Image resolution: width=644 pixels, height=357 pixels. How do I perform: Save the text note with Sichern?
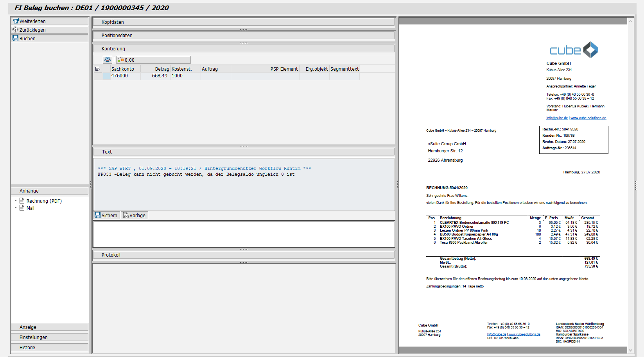tap(106, 215)
